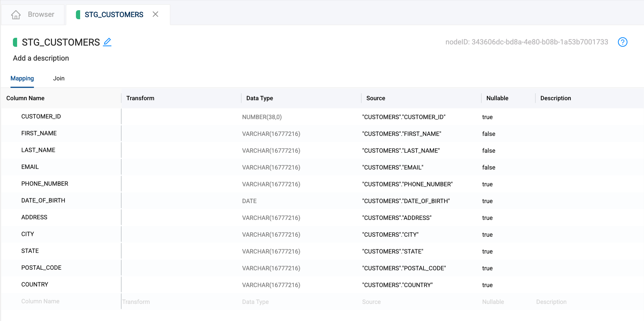
Task: Toggle Nullable value for EMAIL row
Action: pos(488,167)
